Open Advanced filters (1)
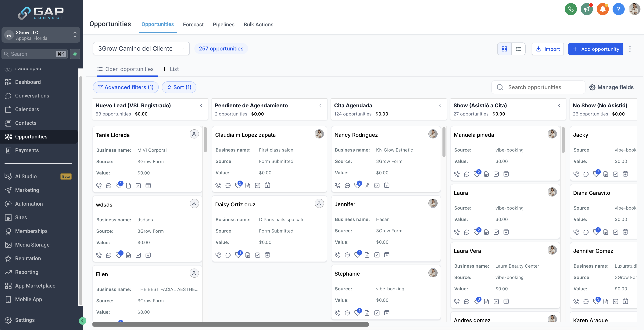 click(126, 87)
